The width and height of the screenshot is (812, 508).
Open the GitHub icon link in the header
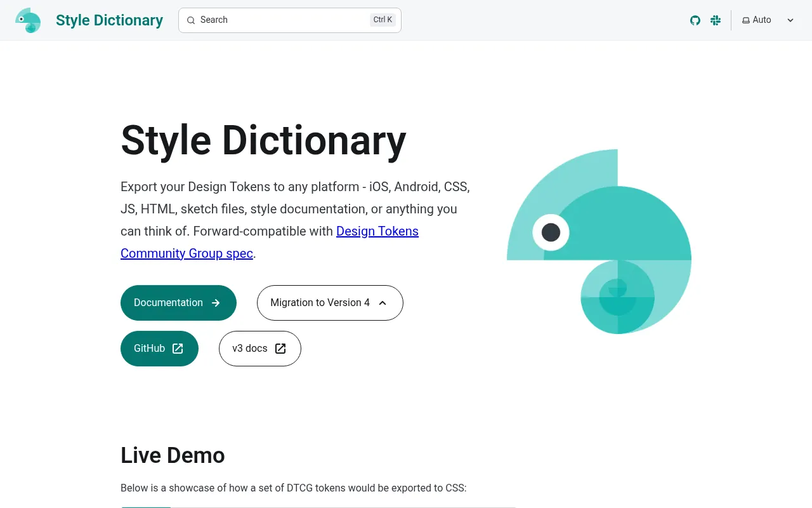(x=695, y=20)
